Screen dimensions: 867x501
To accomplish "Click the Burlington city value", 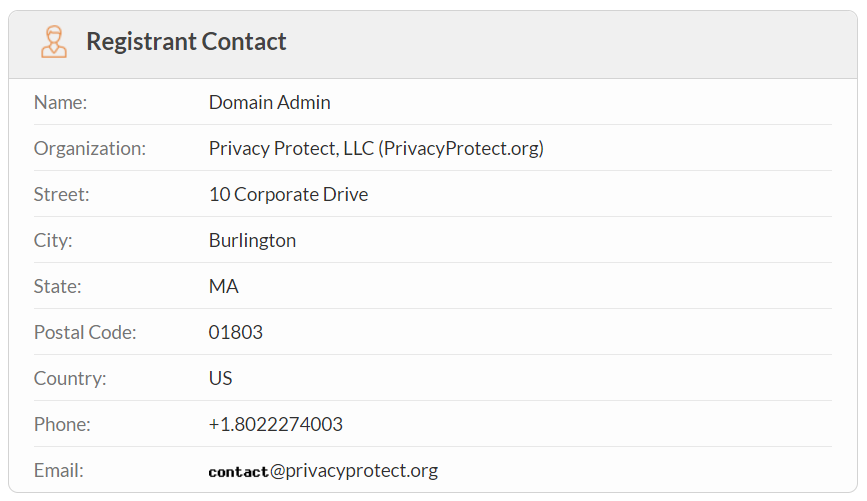I will [252, 241].
